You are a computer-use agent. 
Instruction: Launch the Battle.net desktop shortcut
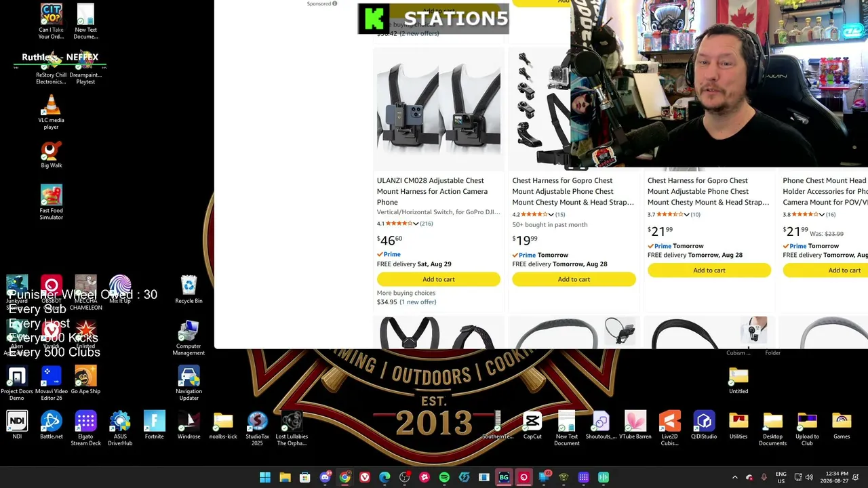[x=51, y=426]
